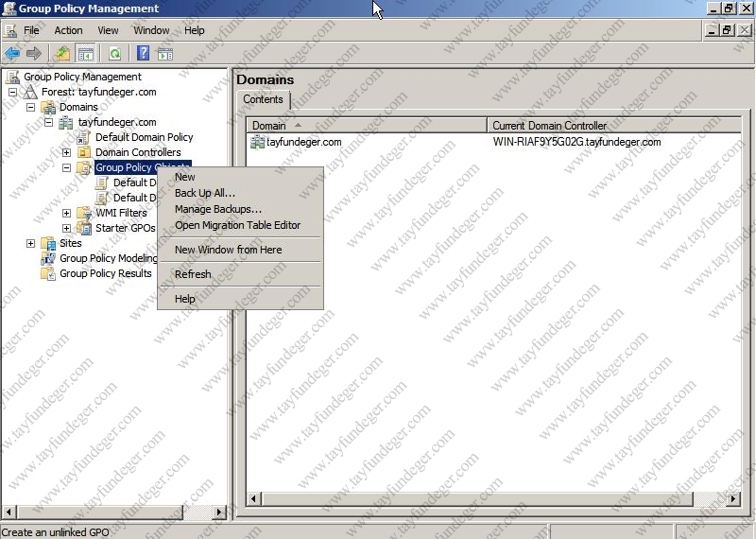Click the Default Domain Policy link icon
The image size is (756, 539).
click(83, 137)
